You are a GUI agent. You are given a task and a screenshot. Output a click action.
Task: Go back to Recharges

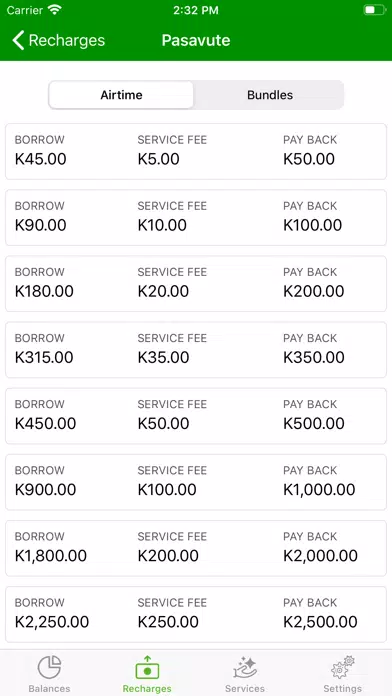tap(59, 40)
